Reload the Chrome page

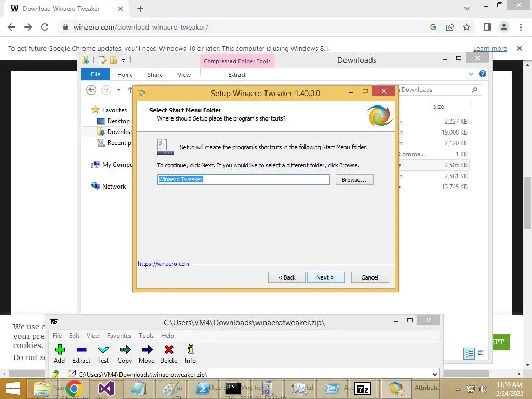point(45,27)
